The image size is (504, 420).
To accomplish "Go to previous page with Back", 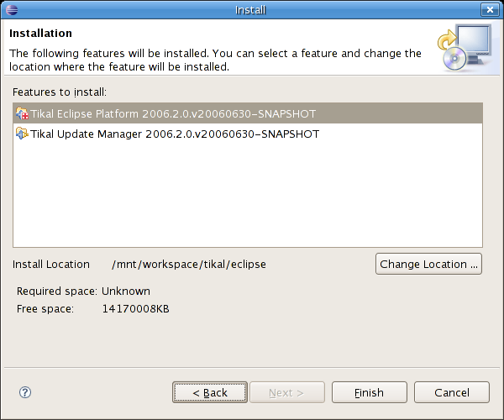I will tap(210, 392).
